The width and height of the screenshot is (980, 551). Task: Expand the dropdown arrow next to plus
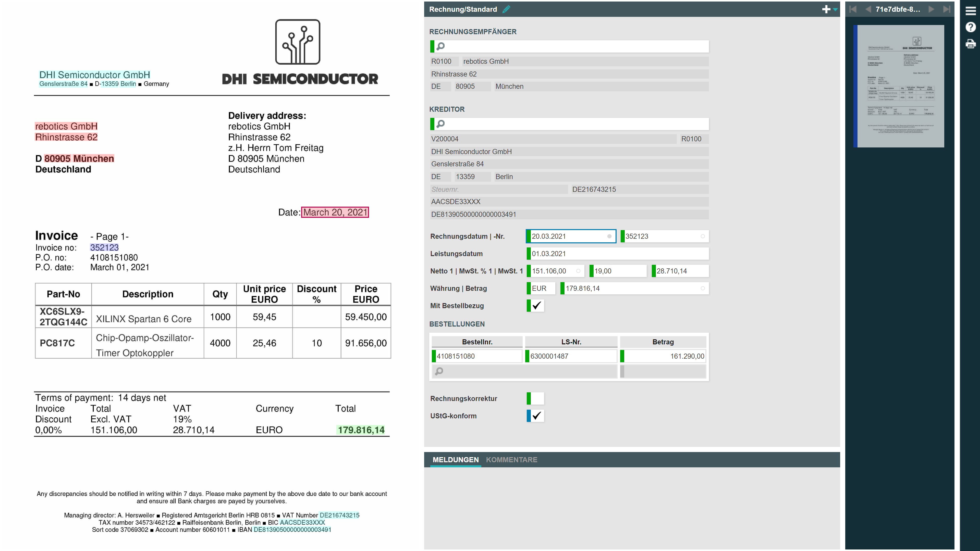point(835,10)
